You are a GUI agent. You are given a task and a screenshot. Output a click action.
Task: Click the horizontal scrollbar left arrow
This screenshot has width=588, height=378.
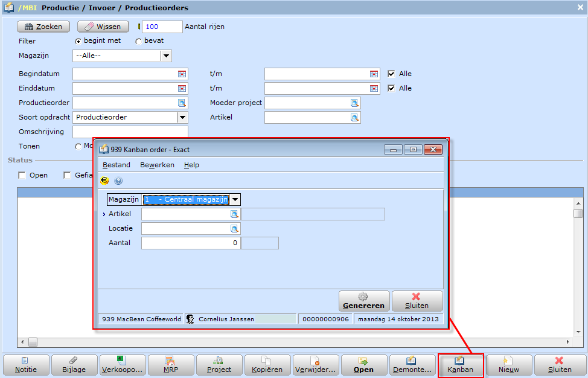coord(22,342)
